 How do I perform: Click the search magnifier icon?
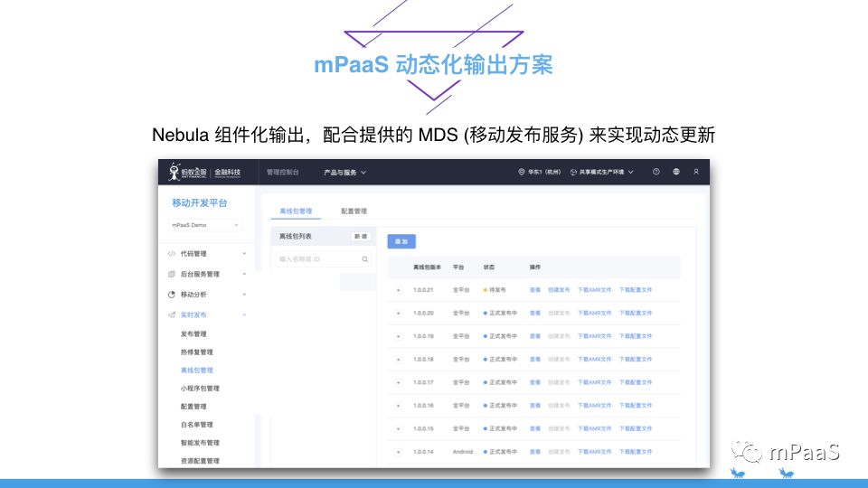click(364, 259)
